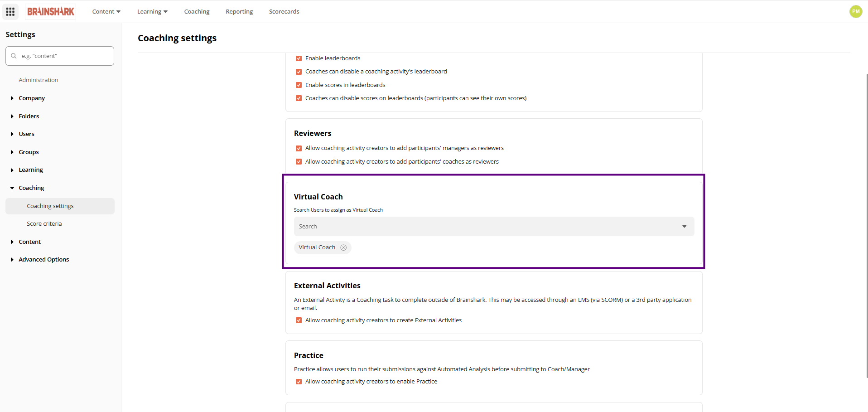
Task: Go to Coaching in the top navigation
Action: pyautogui.click(x=197, y=11)
